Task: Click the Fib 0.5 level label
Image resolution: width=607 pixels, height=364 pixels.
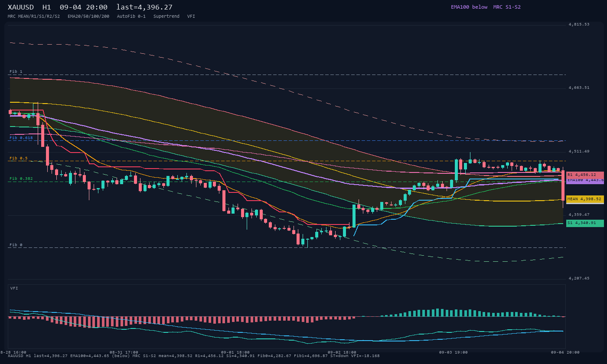Action: coord(19,158)
